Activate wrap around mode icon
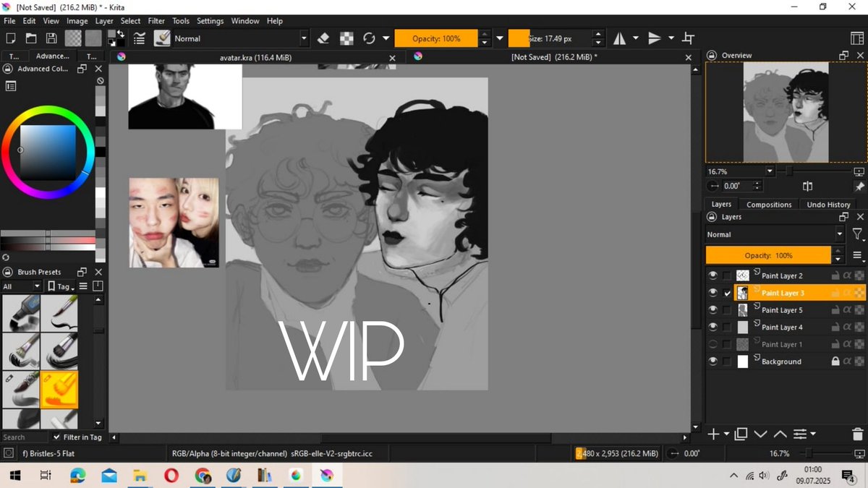The height and width of the screenshot is (488, 868). (x=689, y=38)
